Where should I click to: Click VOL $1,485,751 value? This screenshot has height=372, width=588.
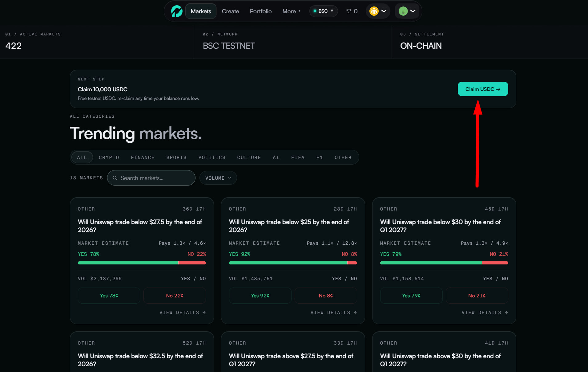tap(251, 278)
